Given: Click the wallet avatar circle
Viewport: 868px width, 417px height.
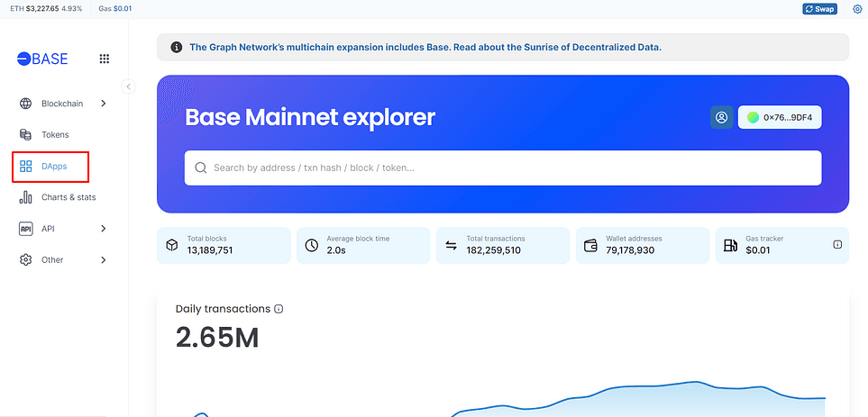Looking at the screenshot, I should tap(753, 117).
